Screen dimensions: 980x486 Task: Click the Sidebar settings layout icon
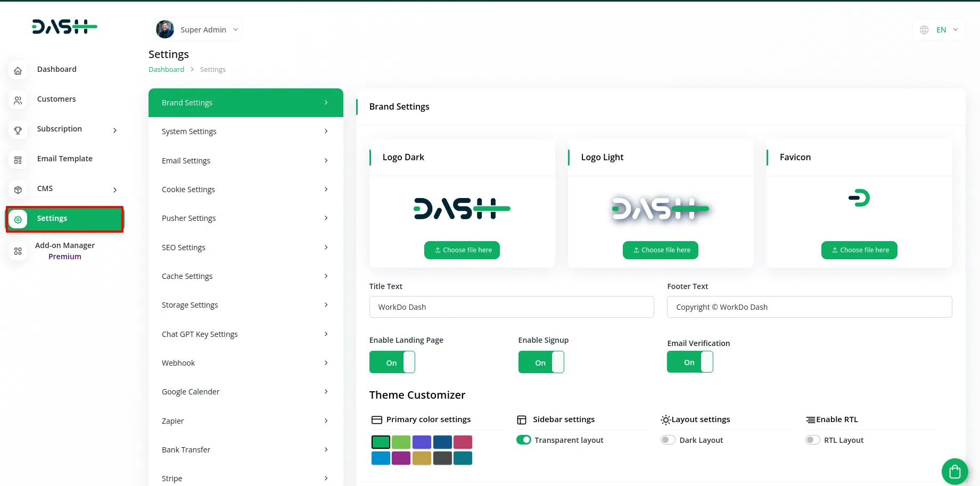522,420
